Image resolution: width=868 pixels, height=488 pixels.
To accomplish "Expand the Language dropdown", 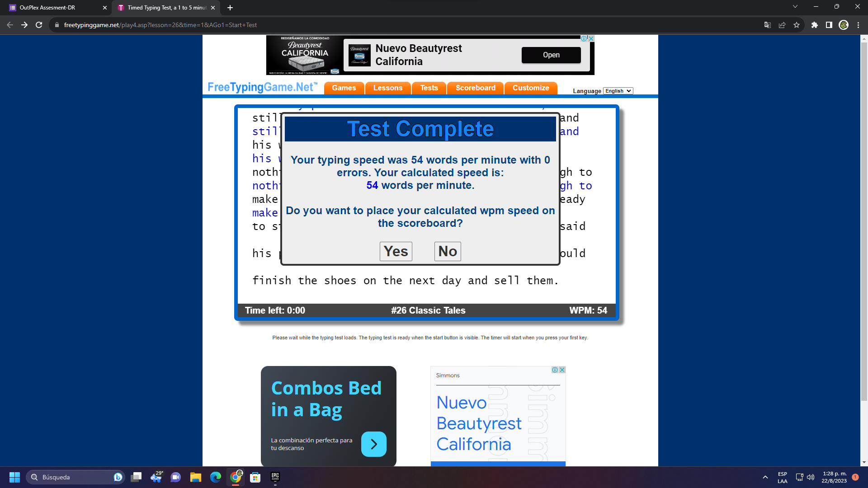I will coord(618,91).
